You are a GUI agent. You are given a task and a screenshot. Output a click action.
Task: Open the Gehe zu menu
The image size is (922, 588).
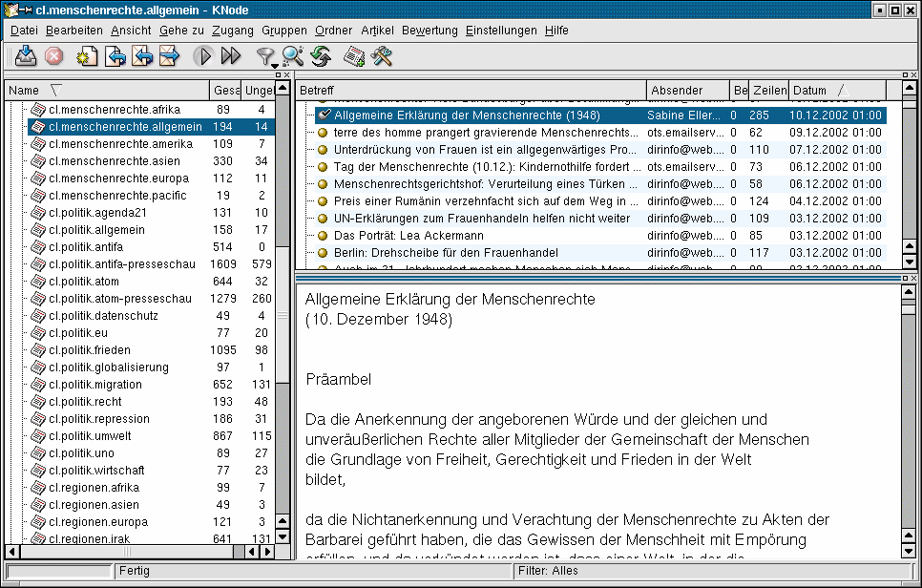(x=181, y=30)
